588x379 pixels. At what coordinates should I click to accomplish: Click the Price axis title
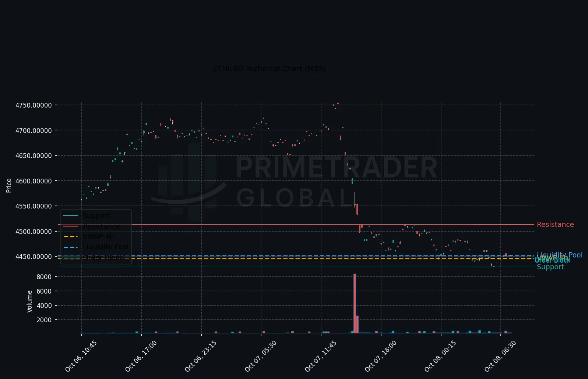point(9,185)
